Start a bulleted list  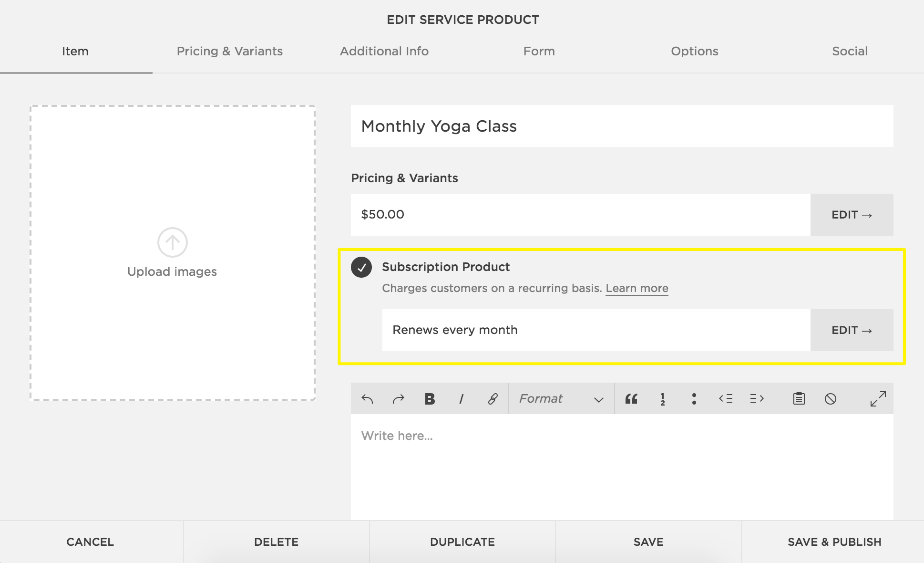[694, 399]
